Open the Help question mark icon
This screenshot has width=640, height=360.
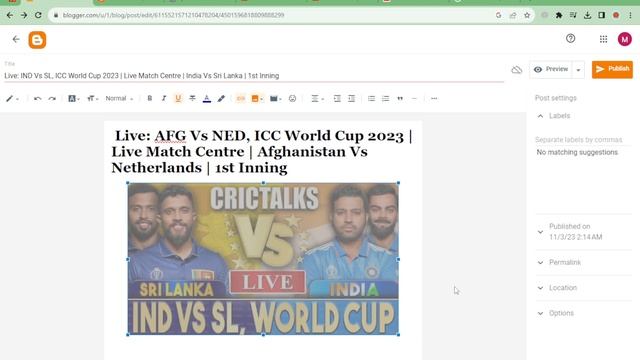click(570, 38)
